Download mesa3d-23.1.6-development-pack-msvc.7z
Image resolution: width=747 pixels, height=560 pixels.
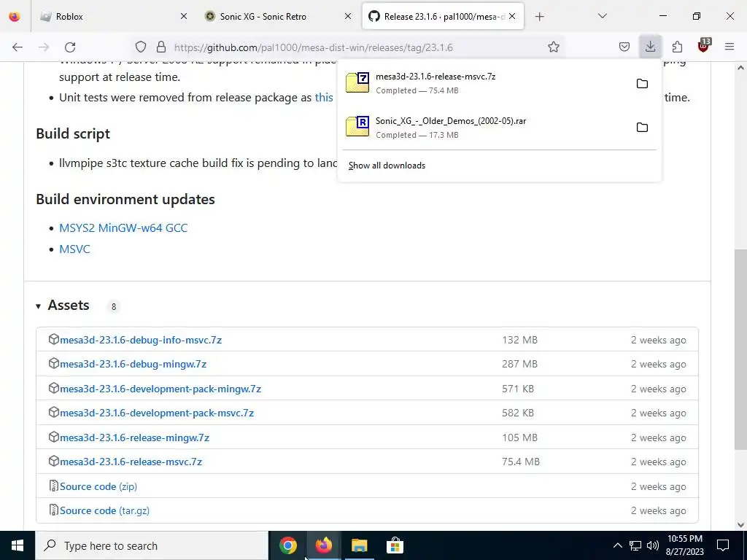[x=157, y=413]
